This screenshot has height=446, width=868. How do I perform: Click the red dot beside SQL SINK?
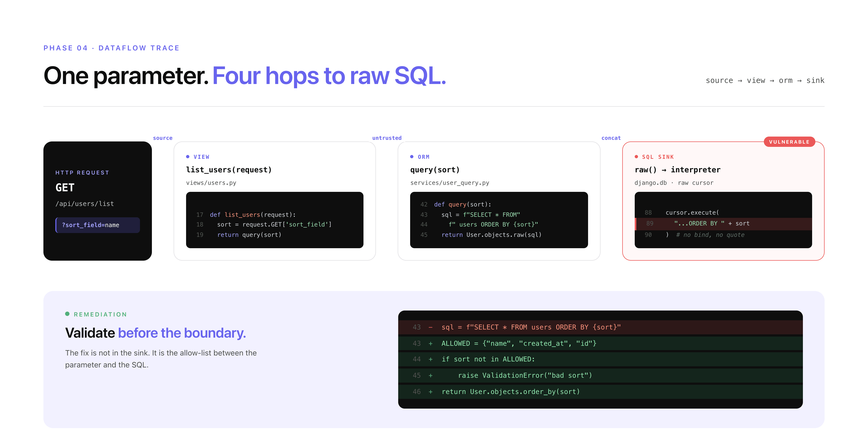636,156
